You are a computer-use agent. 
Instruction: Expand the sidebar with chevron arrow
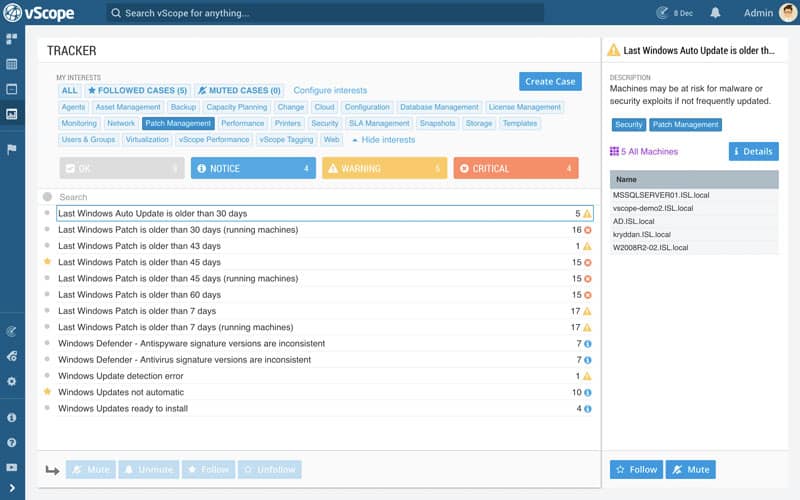[x=11, y=488]
